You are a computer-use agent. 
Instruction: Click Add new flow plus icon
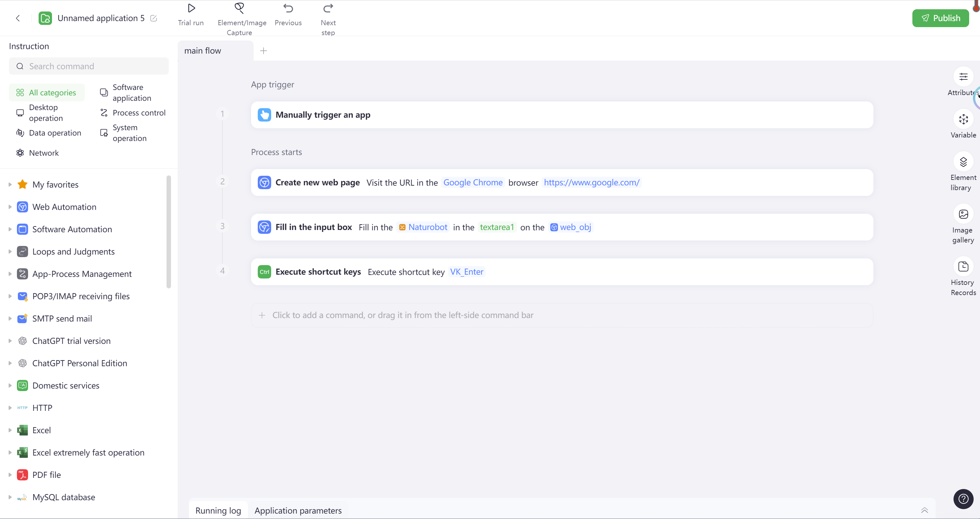[263, 50]
